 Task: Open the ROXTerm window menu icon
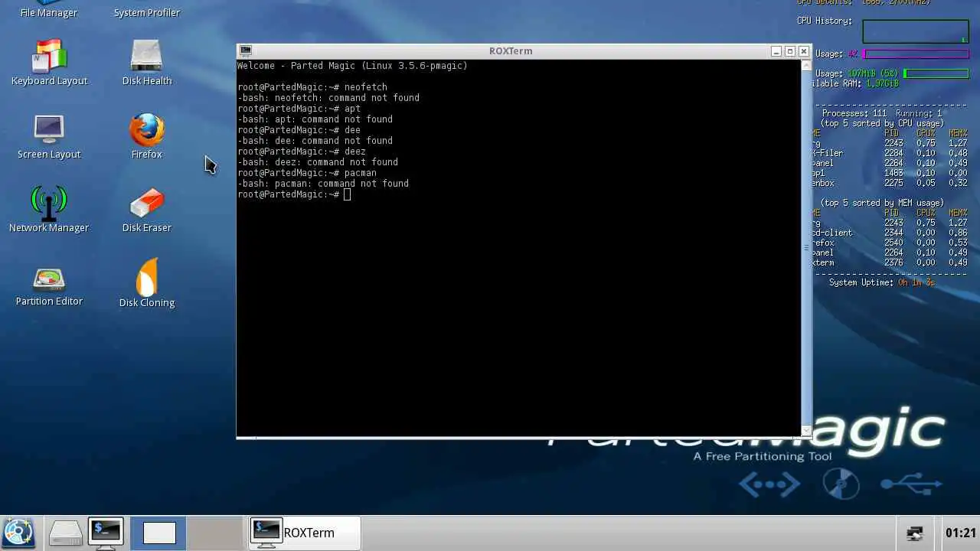245,51
